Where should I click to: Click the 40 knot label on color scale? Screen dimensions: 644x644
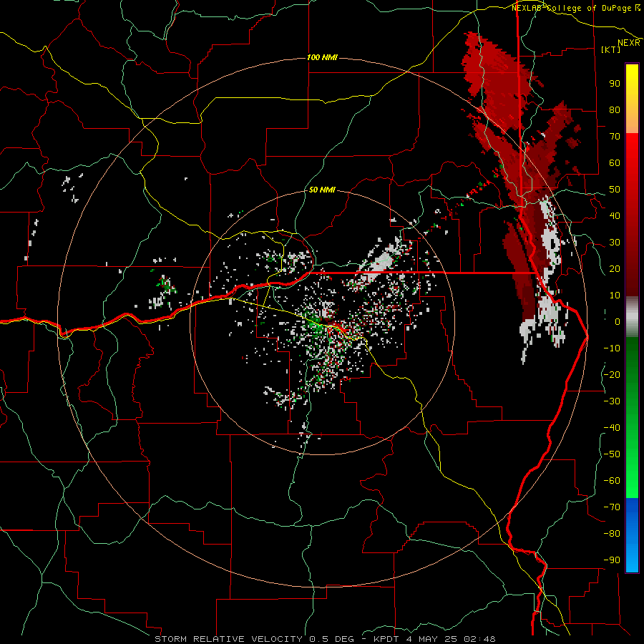click(615, 215)
